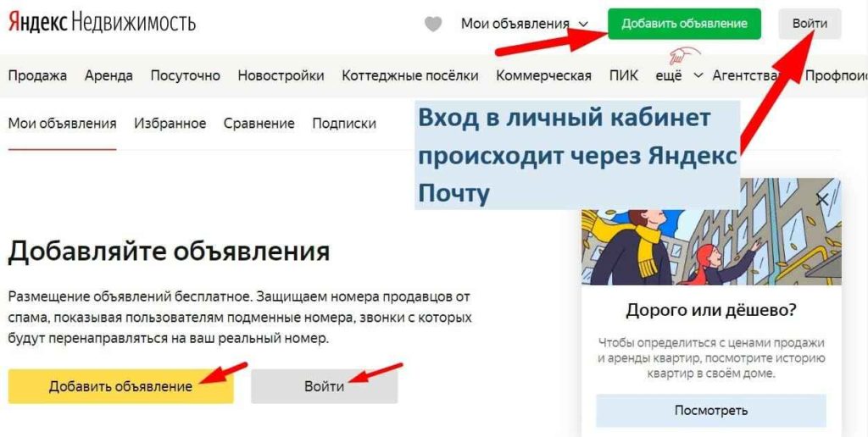This screenshot has width=868, height=437.
Task: Switch to the Избранное tab
Action: click(170, 124)
